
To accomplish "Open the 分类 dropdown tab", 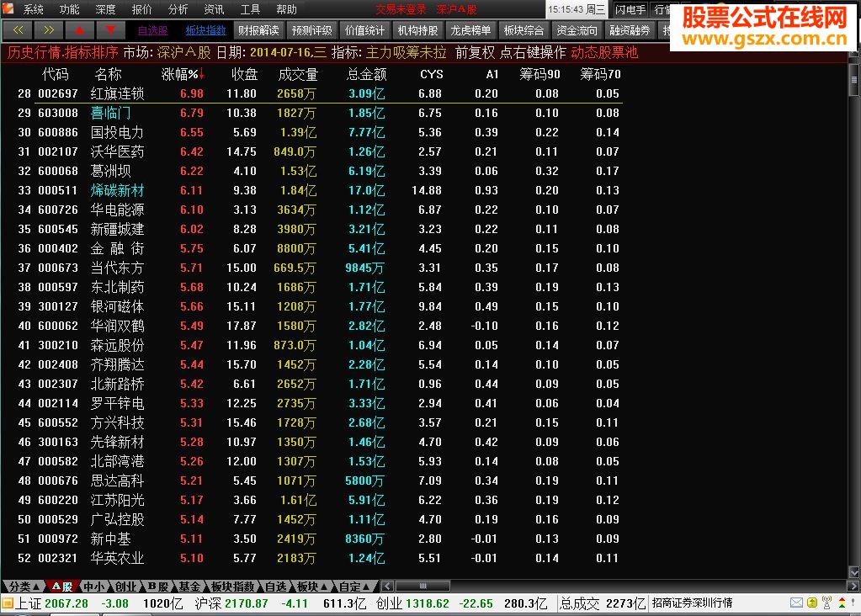I will [24, 587].
